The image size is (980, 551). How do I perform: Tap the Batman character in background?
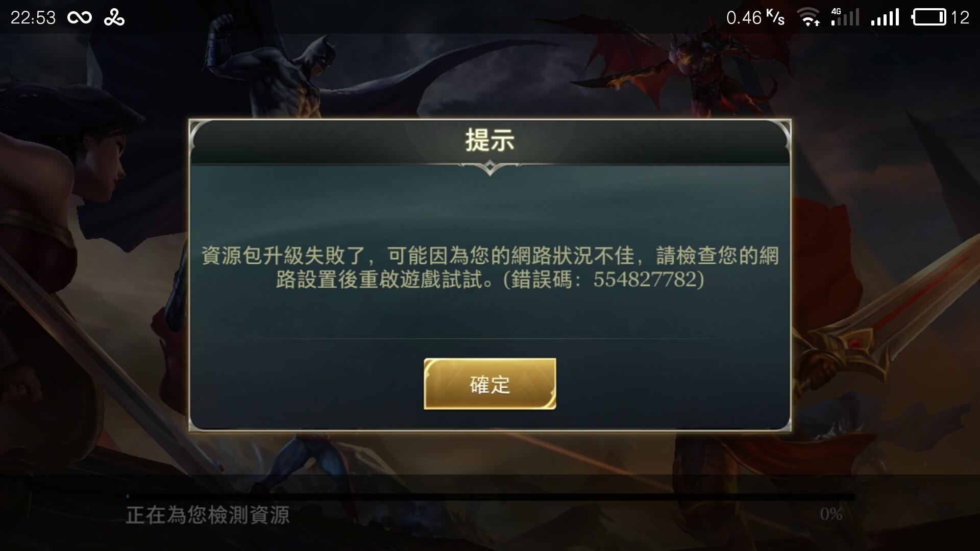(x=286, y=71)
